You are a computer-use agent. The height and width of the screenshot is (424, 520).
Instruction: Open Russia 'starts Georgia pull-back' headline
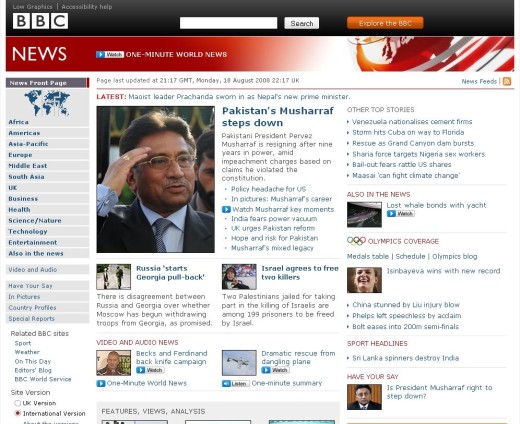[x=170, y=273]
